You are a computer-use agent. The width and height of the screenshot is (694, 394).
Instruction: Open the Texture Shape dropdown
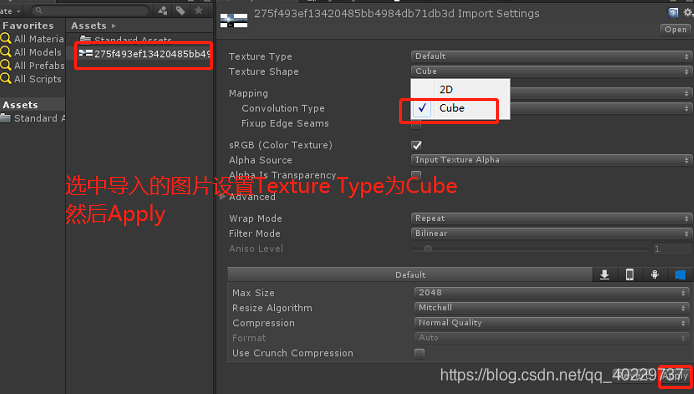(551, 71)
